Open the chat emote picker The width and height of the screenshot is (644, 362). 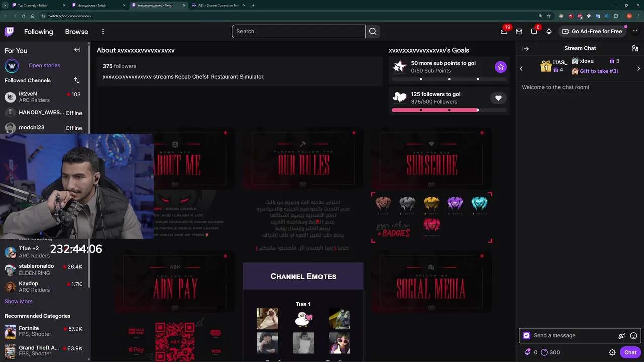(x=633, y=336)
